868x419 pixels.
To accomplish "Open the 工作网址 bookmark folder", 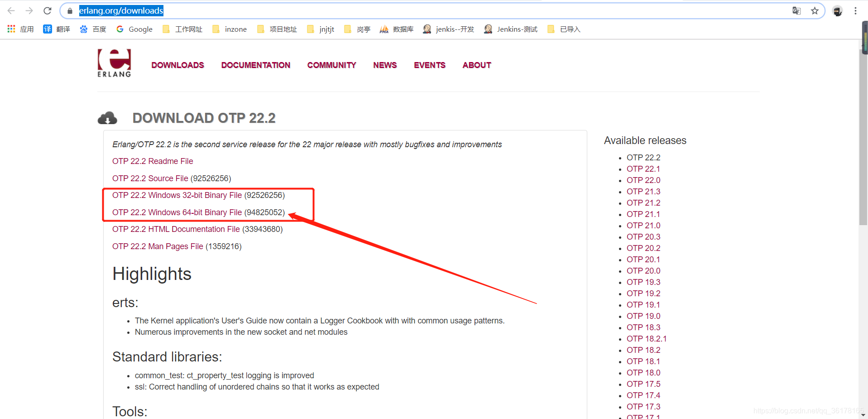I will 182,29.
